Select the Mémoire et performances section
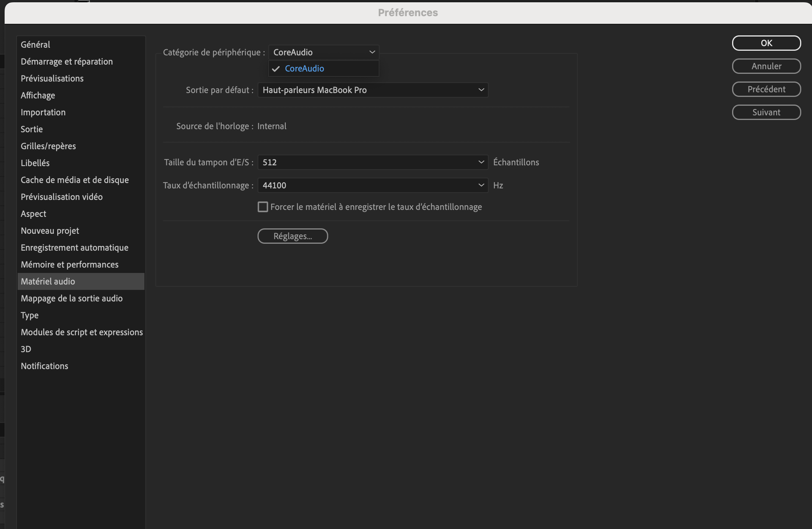Viewport: 812px width, 529px height. [x=70, y=264]
